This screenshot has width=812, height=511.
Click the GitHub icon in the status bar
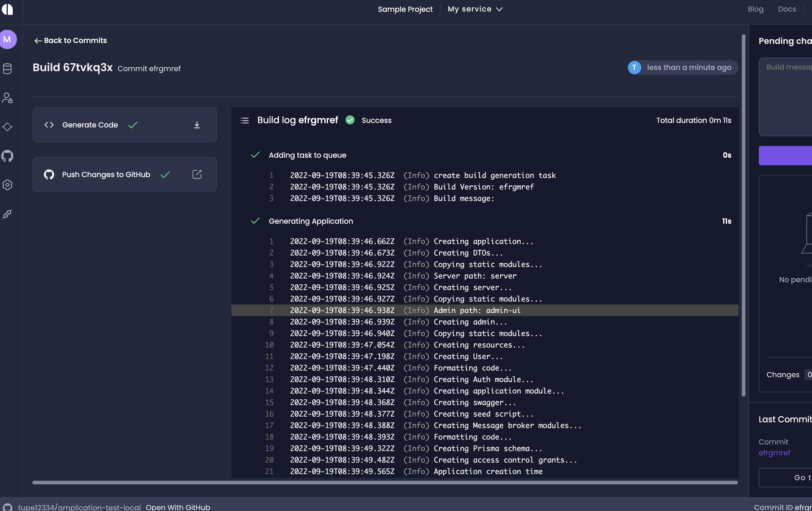click(x=8, y=507)
